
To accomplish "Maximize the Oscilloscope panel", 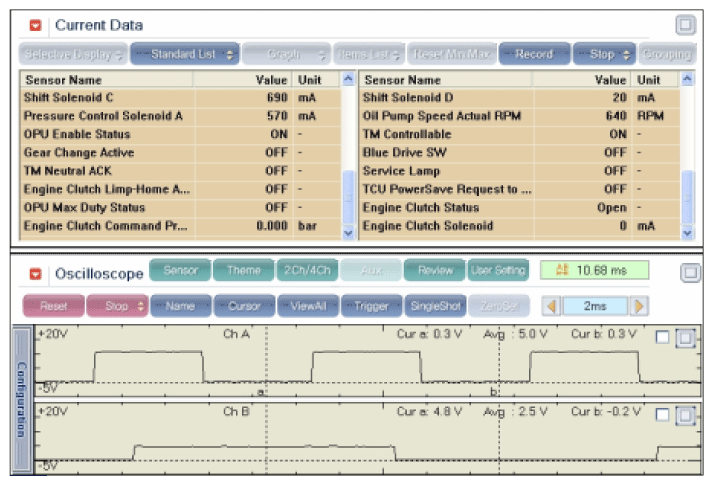I will coord(690,273).
